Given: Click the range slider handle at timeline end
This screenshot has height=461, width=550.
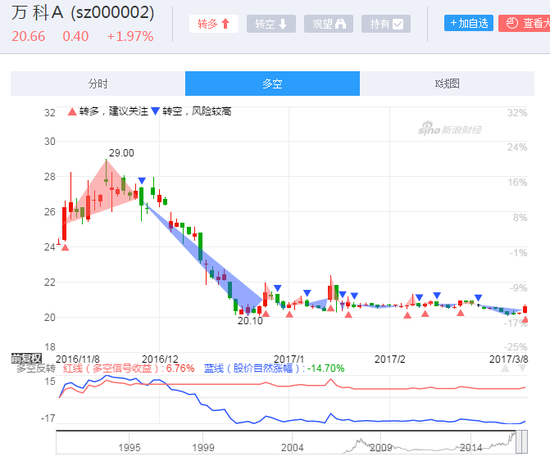Looking at the screenshot, I should [x=522, y=442].
